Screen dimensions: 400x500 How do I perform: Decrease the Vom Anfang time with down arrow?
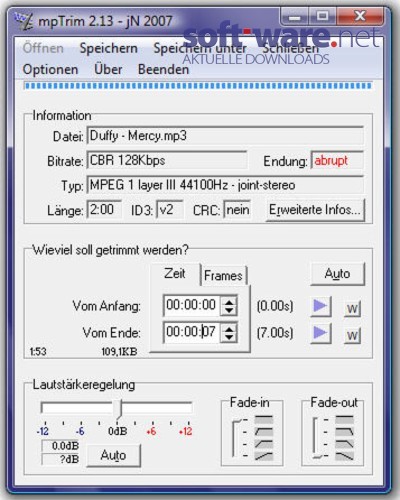click(x=229, y=310)
